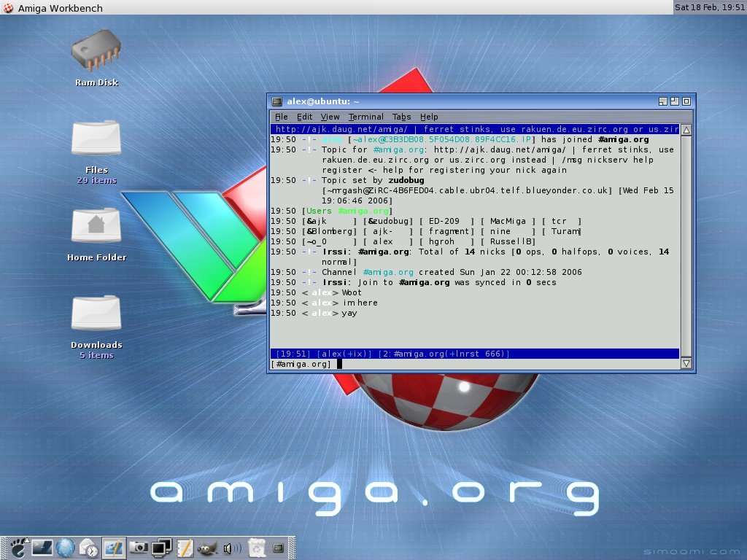Click the clock showing Sat 18 Feb, 19:51

tap(709, 7)
